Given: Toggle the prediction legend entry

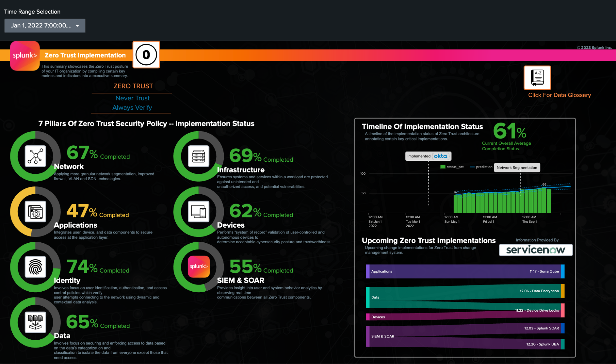Looking at the screenshot, I should pyautogui.click(x=481, y=167).
